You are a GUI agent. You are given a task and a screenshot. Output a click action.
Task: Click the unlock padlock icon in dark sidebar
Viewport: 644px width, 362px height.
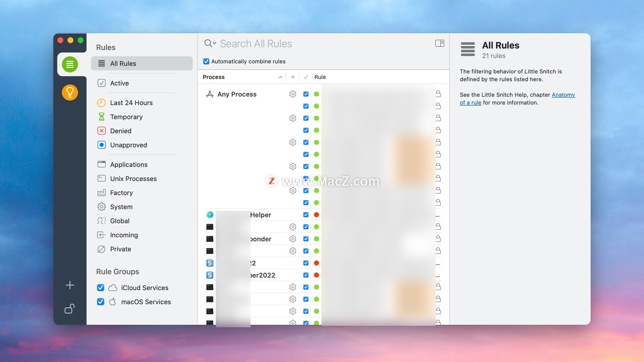[70, 308]
